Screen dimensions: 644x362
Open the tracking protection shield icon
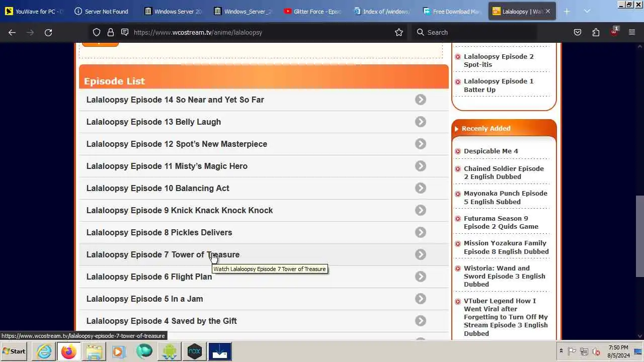click(97, 32)
